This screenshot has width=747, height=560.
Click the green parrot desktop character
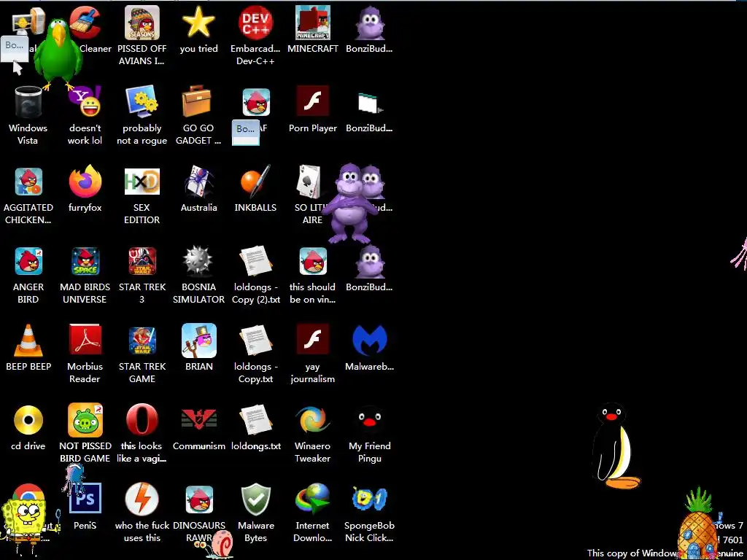[58, 54]
